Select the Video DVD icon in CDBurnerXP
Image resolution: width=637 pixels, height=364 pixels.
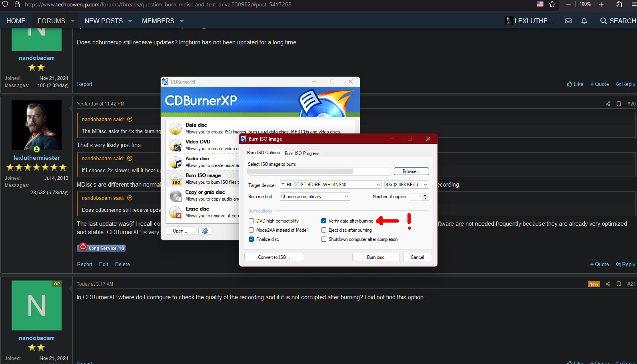176,145
